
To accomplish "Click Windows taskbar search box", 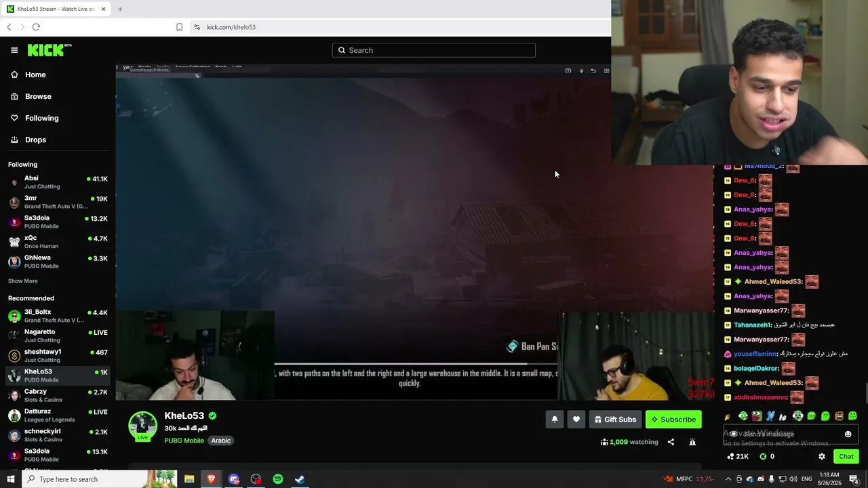I will point(99,479).
